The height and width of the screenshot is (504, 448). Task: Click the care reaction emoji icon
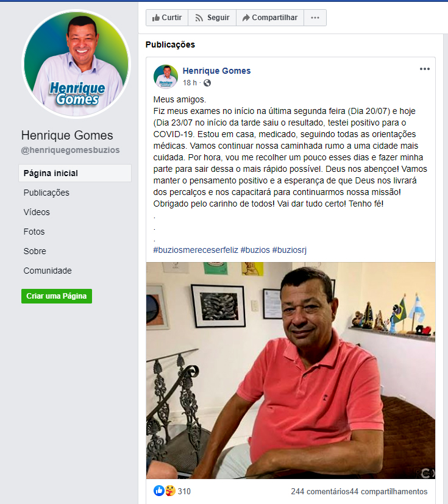170,491
